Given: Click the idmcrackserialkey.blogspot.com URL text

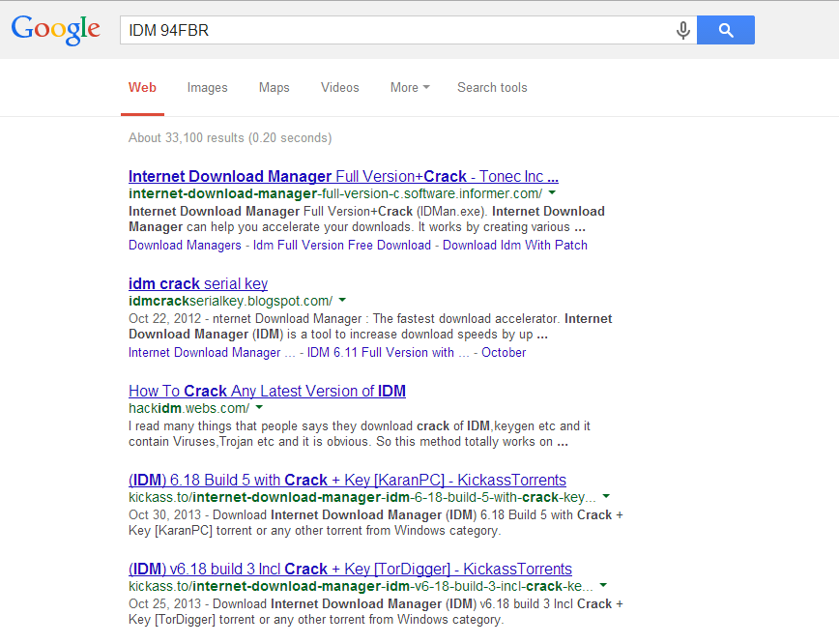Looking at the screenshot, I should click(x=231, y=302).
